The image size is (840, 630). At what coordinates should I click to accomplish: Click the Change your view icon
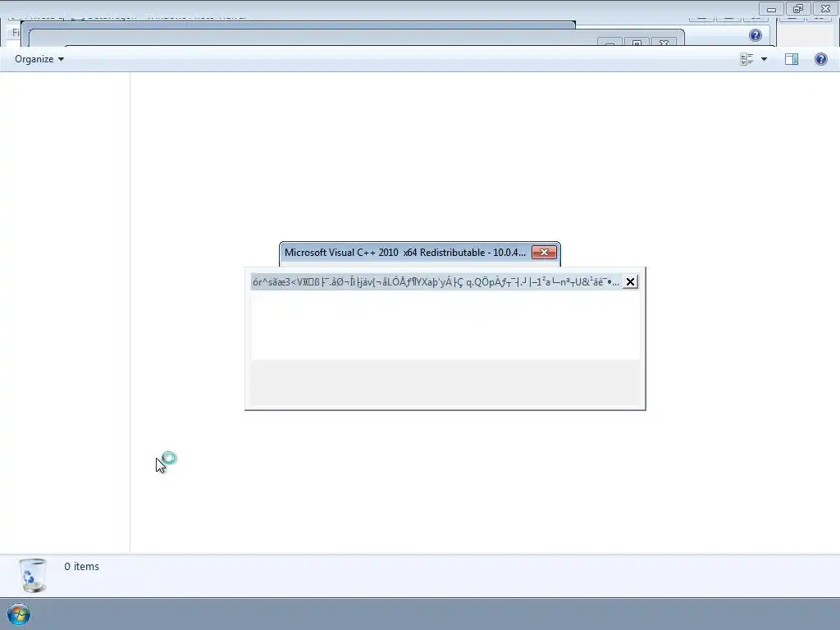(x=746, y=59)
